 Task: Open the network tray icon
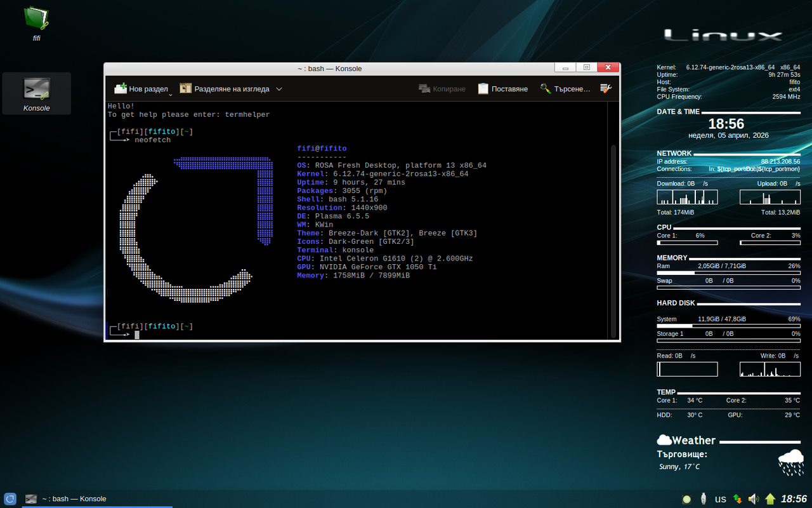[737, 499]
